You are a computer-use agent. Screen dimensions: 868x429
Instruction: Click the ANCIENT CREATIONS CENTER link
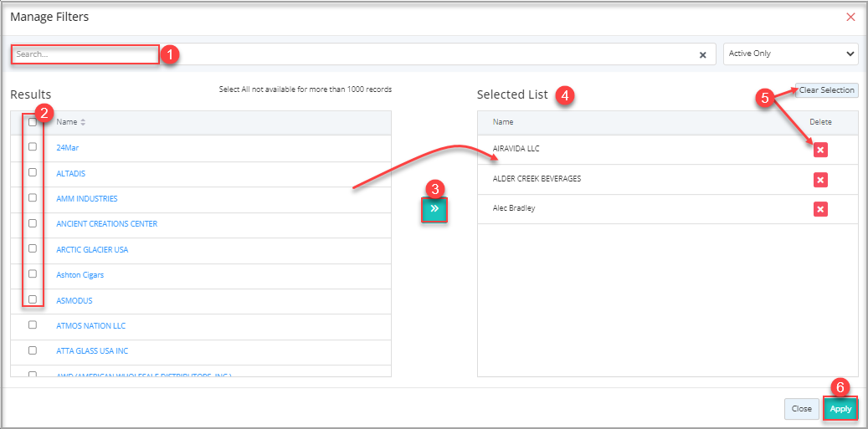click(x=106, y=224)
